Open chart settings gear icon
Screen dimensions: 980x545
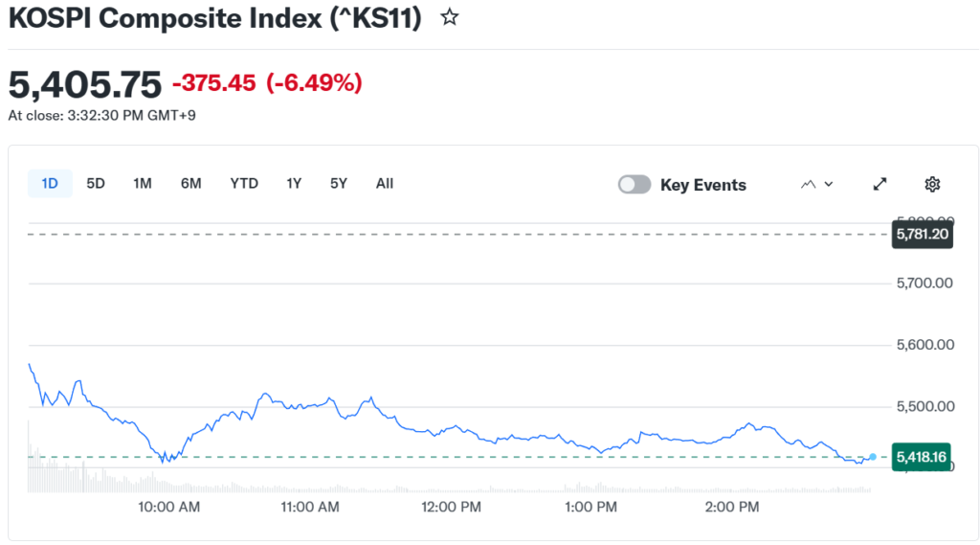pos(932,184)
